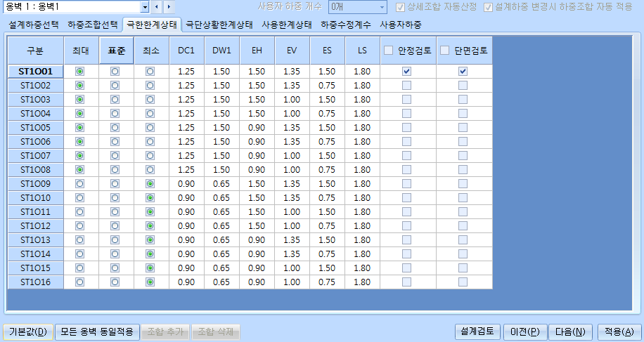Toggle 설계하중 변경시 하중조합 자동 적용 checkbox
Screen dimensions: 644x342
pyautogui.click(x=488, y=8)
